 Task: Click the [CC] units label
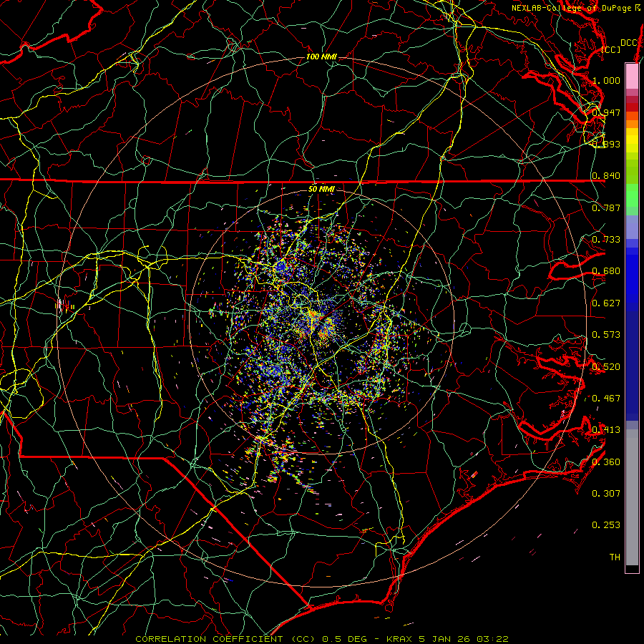coord(611,49)
